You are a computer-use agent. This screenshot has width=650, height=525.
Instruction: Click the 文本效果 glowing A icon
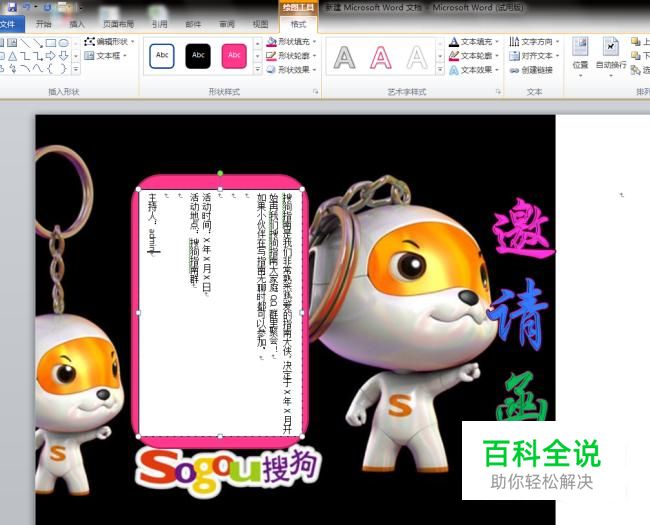(x=454, y=70)
